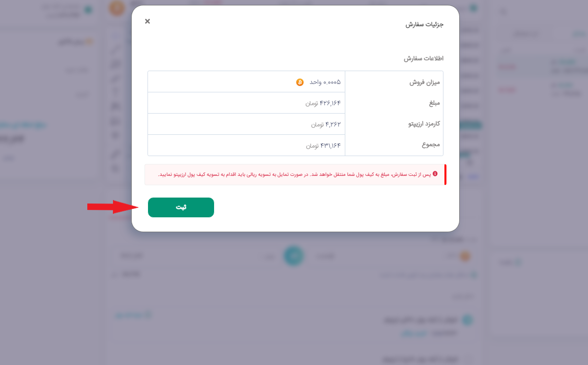The width and height of the screenshot is (588, 365).
Task: Click the جزئیات سفارش dialog title
Action: [424, 24]
